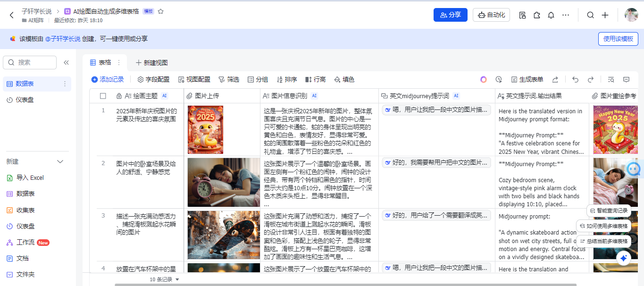This screenshot has width=644, height=286.
Task: Open 表格 tab options menu
Action: [x=119, y=62]
